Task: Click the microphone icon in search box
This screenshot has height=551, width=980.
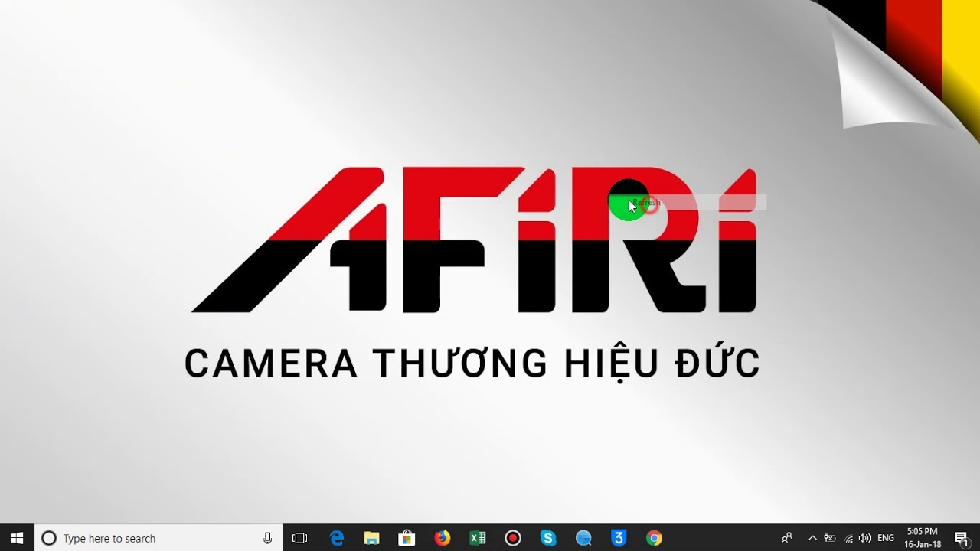Action: tap(267, 538)
